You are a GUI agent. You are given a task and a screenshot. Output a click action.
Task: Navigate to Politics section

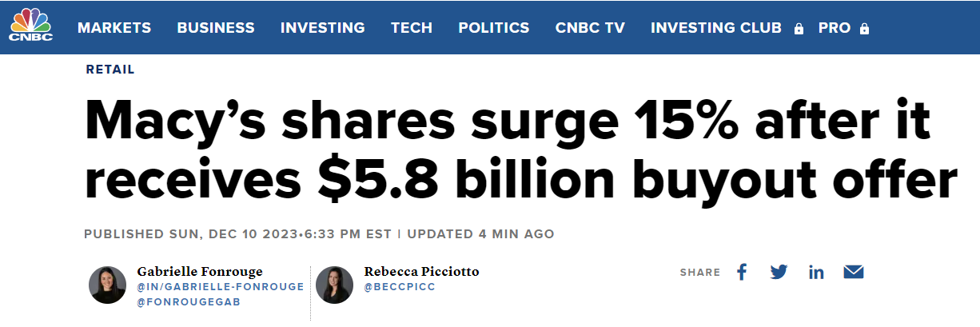pos(493,27)
